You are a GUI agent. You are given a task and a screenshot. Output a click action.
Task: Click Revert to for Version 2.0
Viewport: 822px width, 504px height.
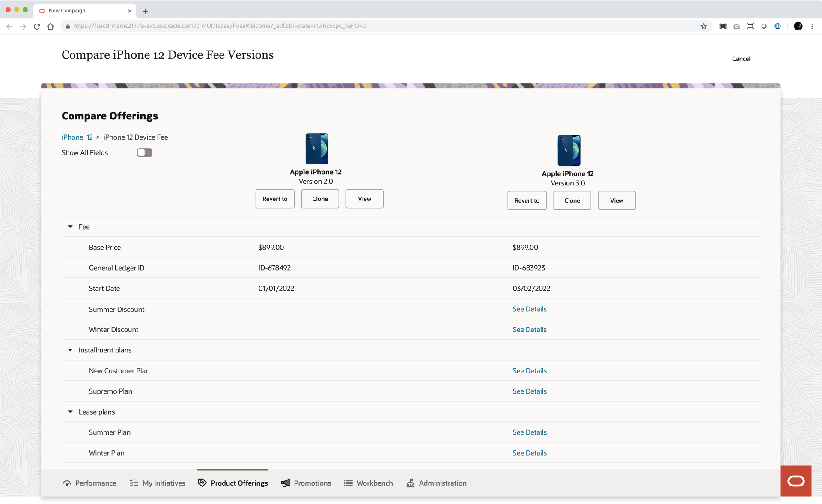point(275,199)
